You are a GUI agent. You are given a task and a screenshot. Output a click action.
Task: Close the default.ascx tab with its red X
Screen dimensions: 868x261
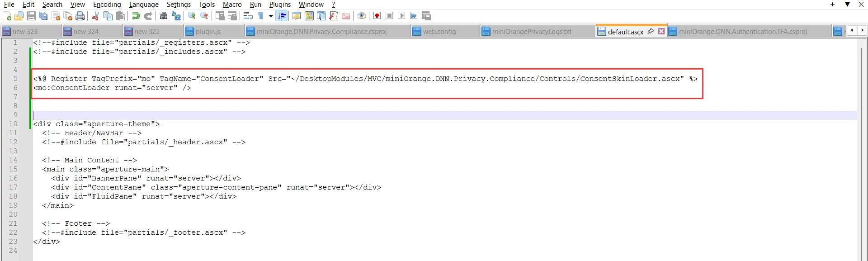click(x=661, y=31)
